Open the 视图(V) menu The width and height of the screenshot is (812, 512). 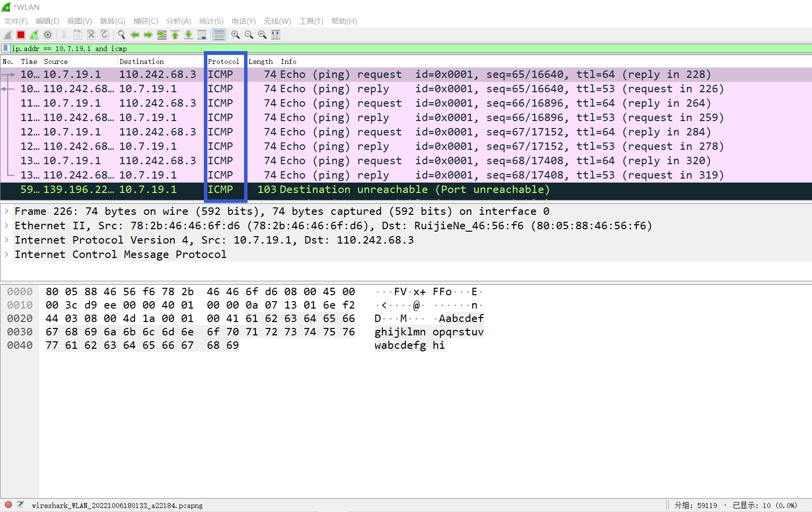click(80, 21)
